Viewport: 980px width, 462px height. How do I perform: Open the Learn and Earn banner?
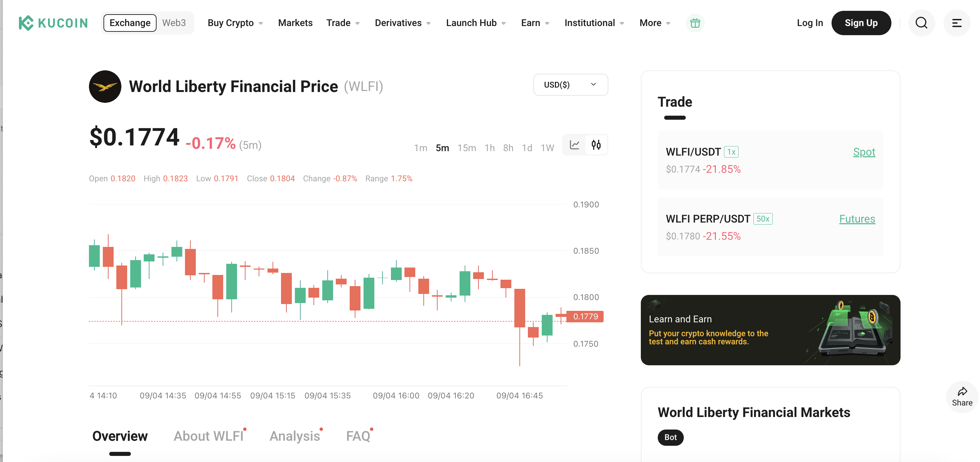(x=770, y=330)
